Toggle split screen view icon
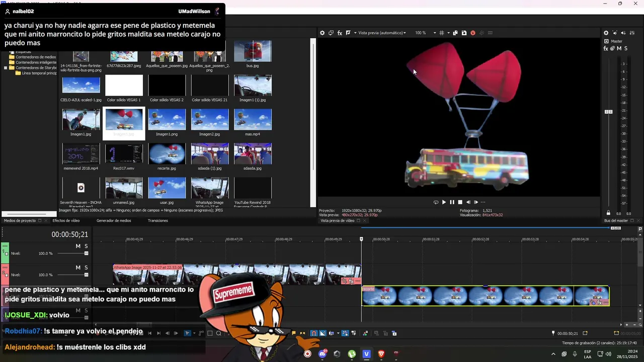The width and height of the screenshot is (644, 362). coord(348,33)
